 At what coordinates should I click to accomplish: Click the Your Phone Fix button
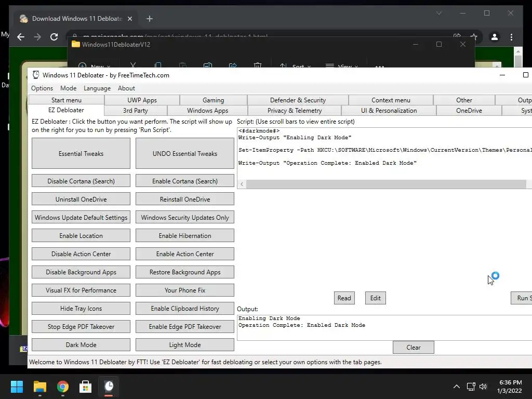click(x=184, y=290)
